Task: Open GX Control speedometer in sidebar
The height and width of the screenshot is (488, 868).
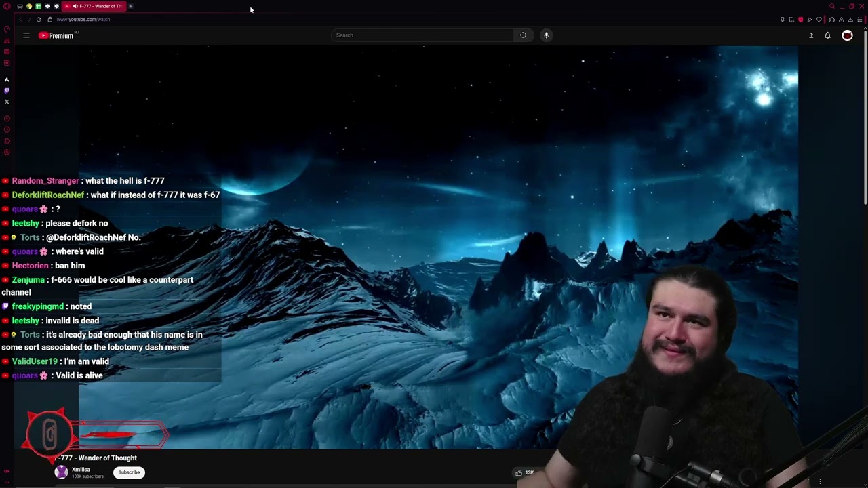Action: pyautogui.click(x=7, y=30)
